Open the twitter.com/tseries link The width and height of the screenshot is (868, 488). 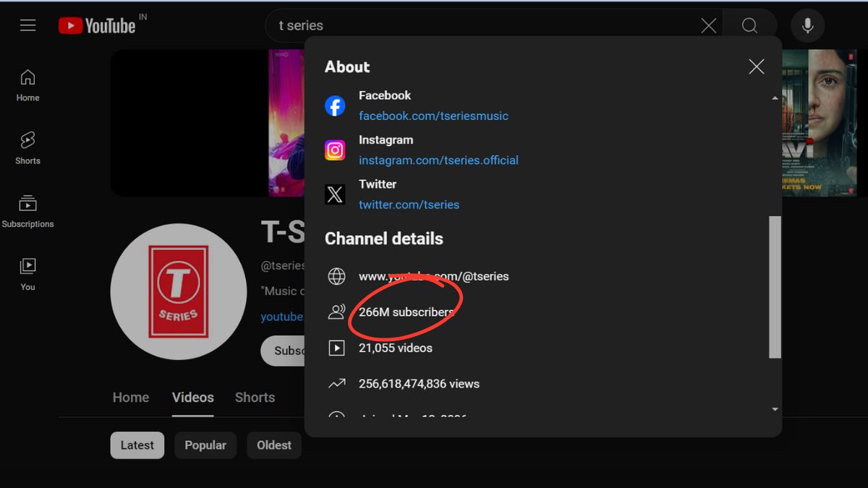coord(409,205)
